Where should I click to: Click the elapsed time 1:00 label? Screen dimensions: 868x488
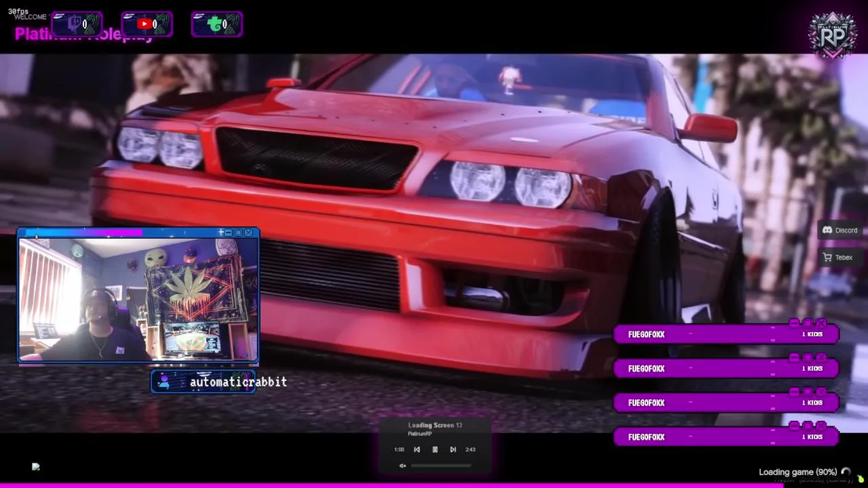coord(399,449)
